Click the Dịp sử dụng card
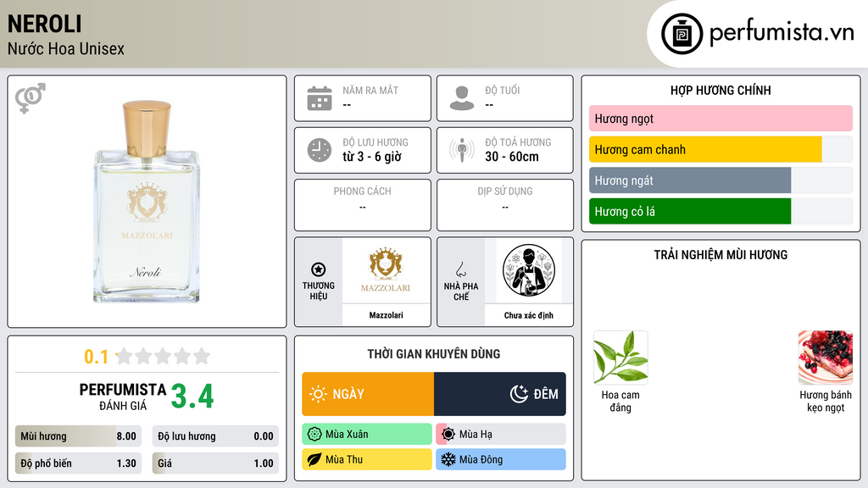Viewport: 868px width, 488px height. pos(505,205)
